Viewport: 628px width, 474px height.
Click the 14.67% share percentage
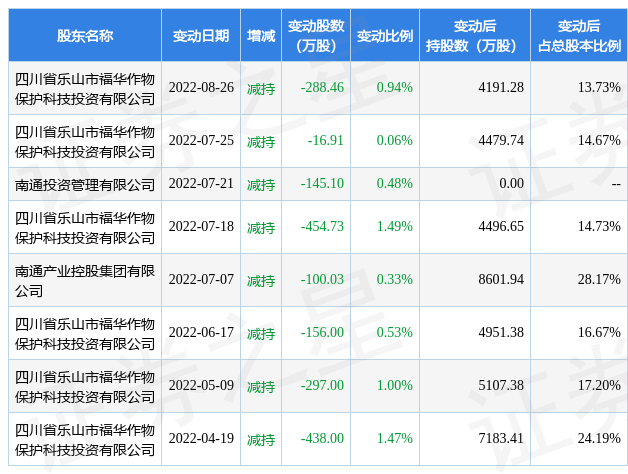599,140
